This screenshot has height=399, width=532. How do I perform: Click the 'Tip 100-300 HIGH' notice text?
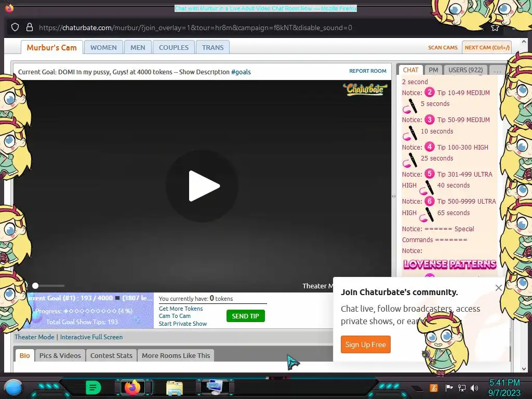tap(463, 147)
